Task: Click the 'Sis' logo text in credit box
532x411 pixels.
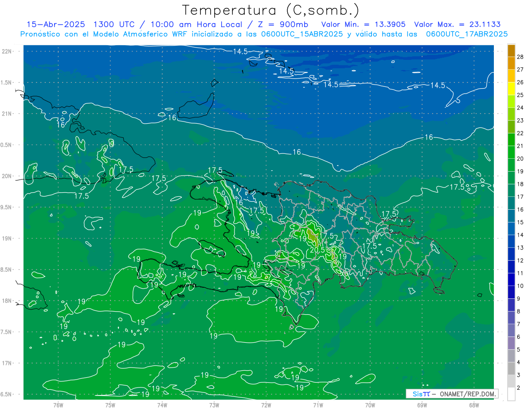Action: click(417, 394)
